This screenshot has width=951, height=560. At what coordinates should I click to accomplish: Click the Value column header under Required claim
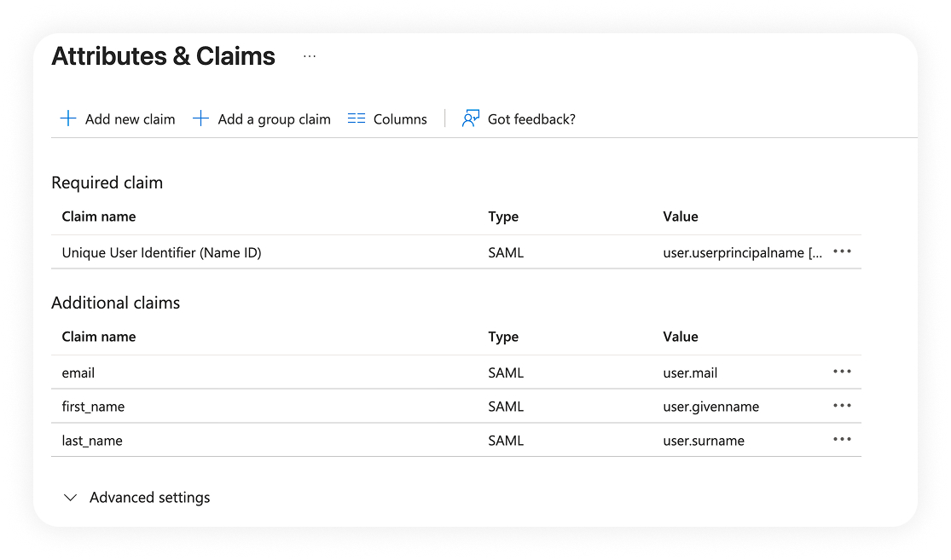[x=681, y=216]
